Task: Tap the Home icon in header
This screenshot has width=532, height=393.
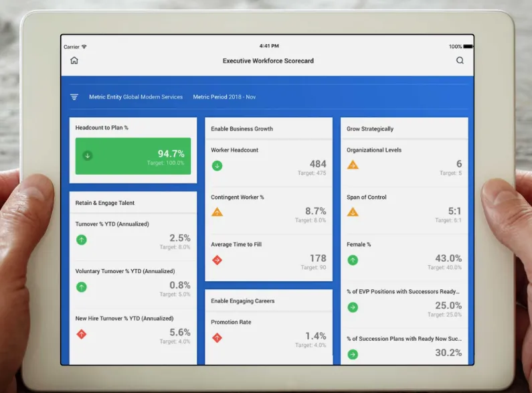Action: point(74,60)
